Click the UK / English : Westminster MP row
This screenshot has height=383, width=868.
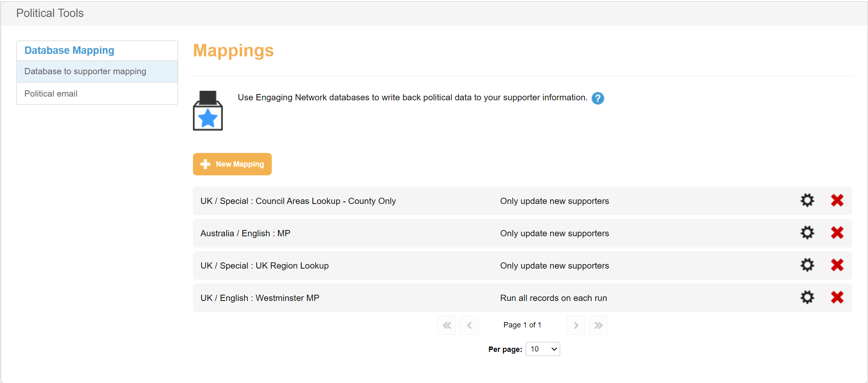tap(260, 298)
